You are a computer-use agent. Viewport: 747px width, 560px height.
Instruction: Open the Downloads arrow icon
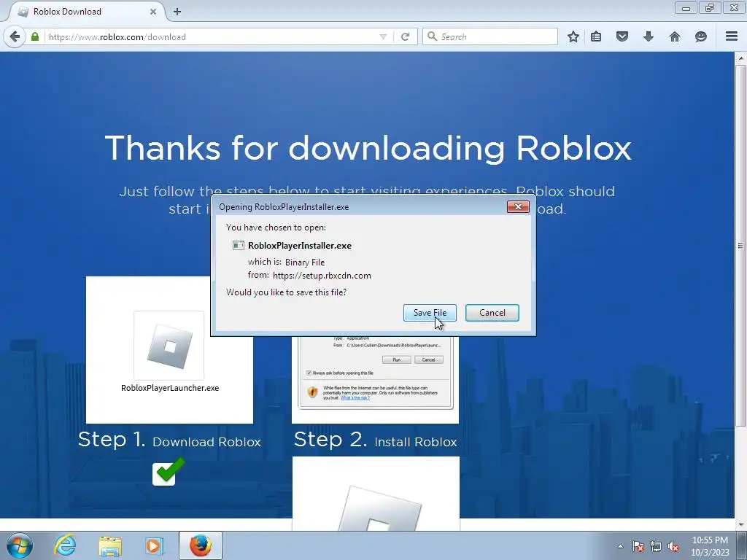(x=649, y=36)
